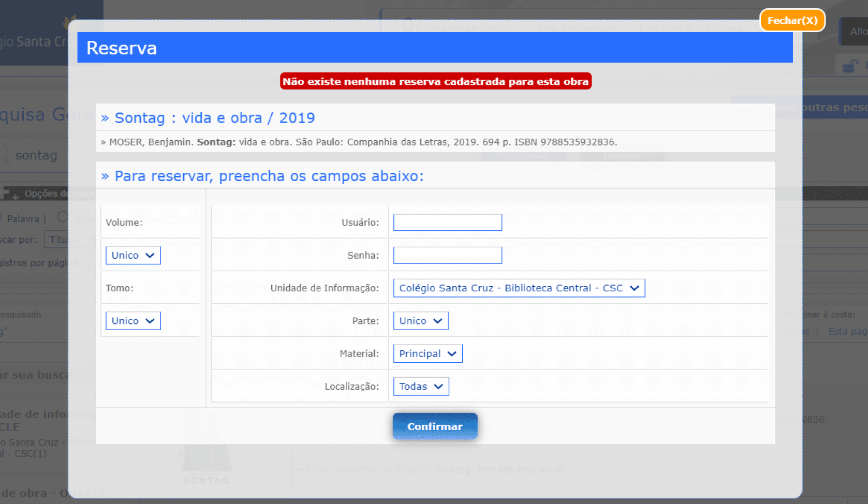Select the Índice radio button
The image size is (868, 504).
click(62, 217)
